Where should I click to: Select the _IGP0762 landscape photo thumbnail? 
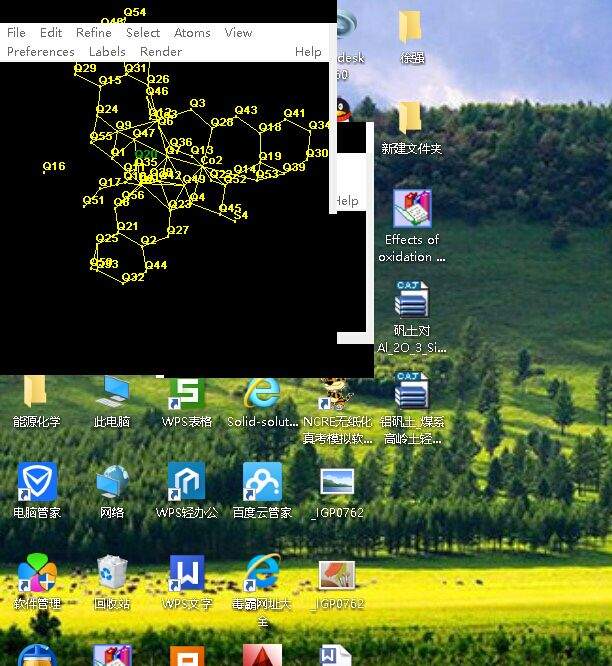[337, 482]
